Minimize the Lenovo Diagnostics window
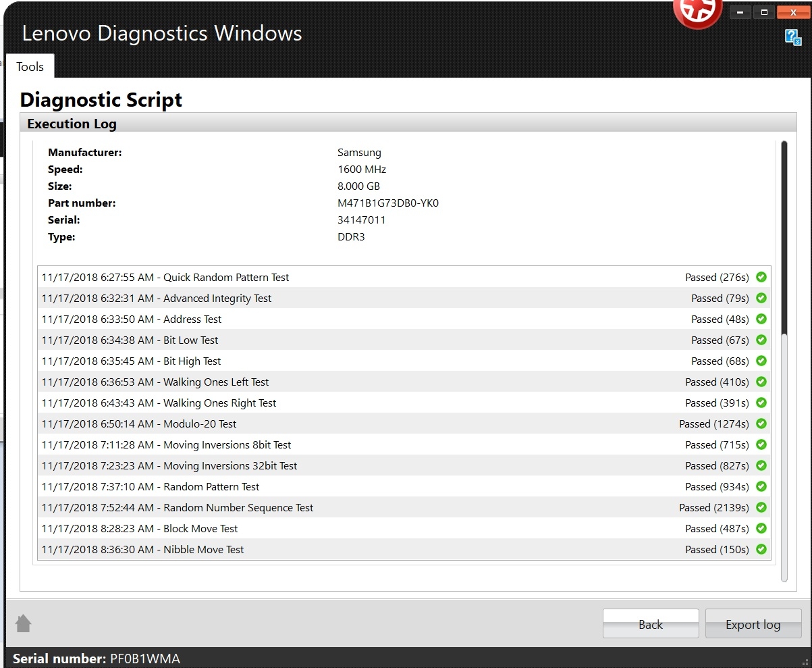812x668 pixels. coord(740,12)
